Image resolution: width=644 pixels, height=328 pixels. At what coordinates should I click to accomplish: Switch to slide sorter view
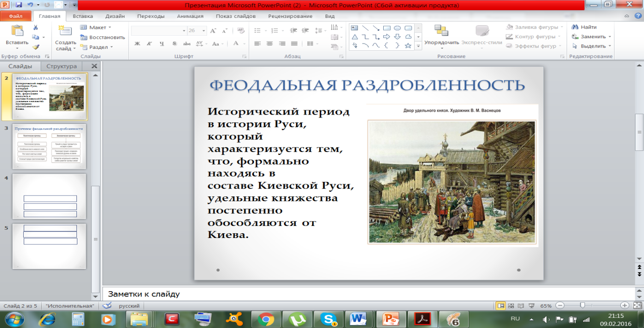[511, 306]
